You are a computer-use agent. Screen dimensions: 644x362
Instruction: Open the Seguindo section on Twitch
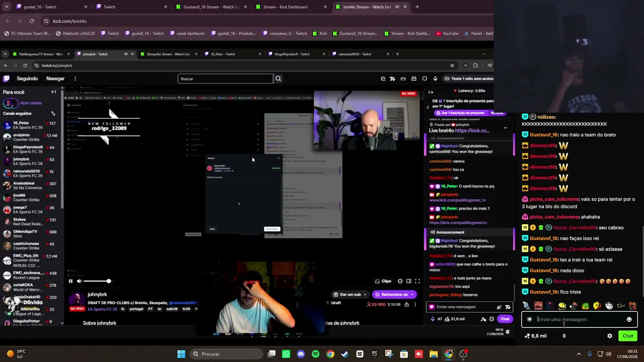coord(27,78)
